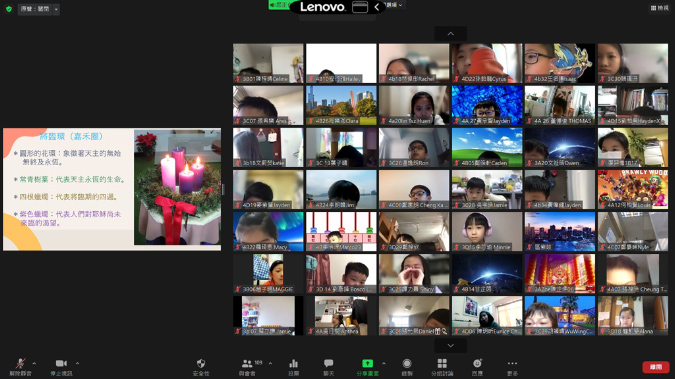Start recording with the Record icon
Image resolution: width=675 pixels, height=379 pixels.
tap(407, 367)
